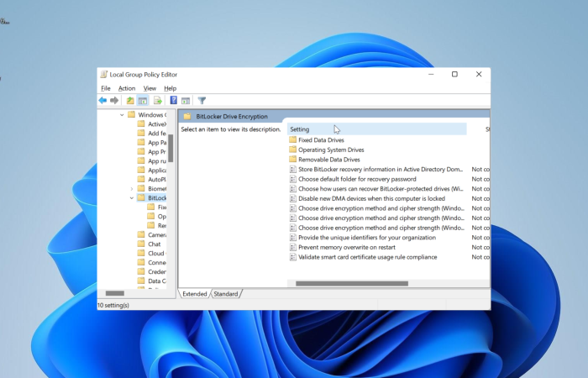Select the 'Rer' subfolder under BitLocker
Viewport: 588px width, 378px height.
tap(157, 225)
